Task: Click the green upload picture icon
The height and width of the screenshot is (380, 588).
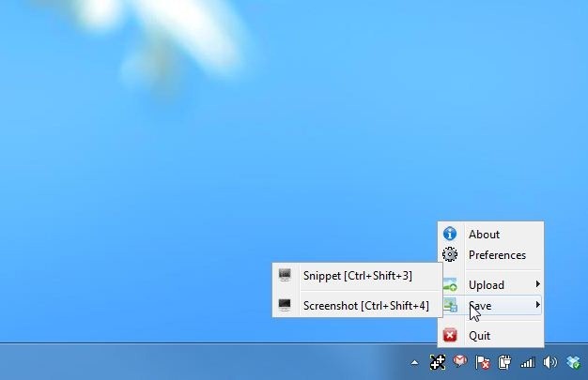Action: pyautogui.click(x=450, y=284)
